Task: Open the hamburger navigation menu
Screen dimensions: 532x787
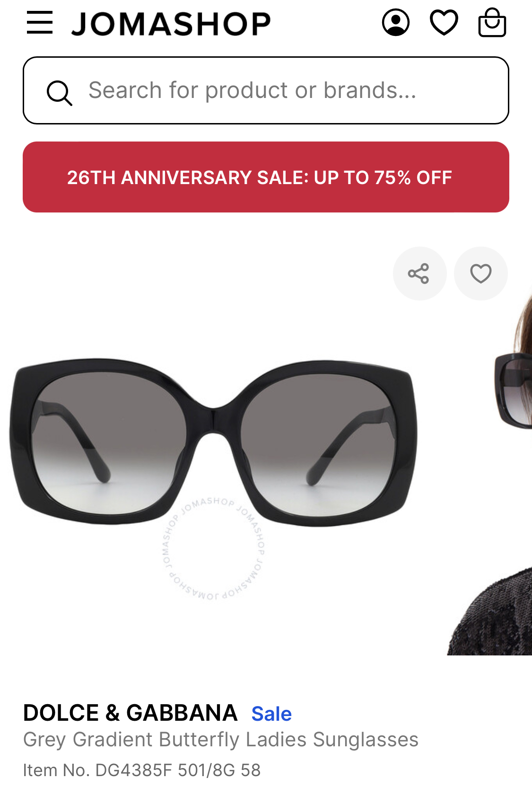Action: click(40, 23)
